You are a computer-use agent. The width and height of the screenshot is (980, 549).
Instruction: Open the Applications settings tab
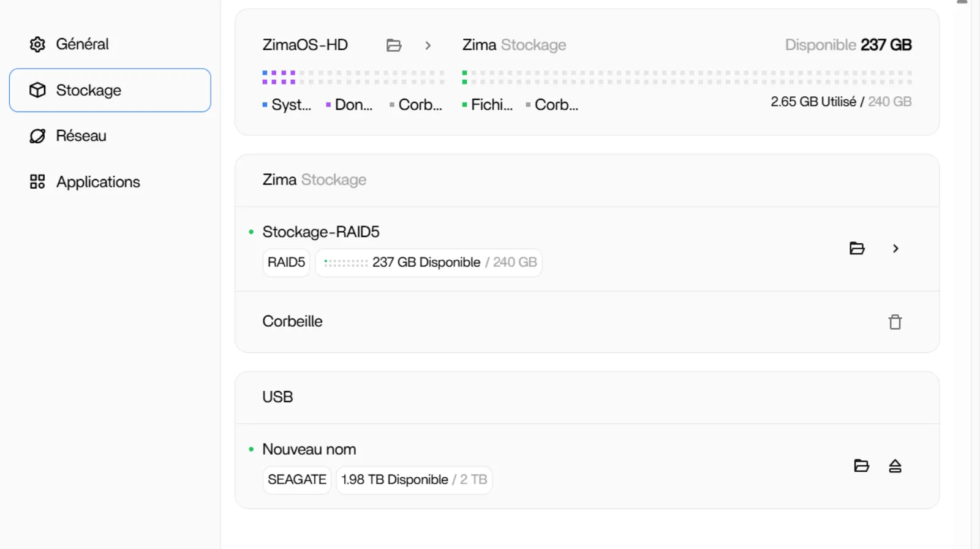pyautogui.click(x=98, y=182)
